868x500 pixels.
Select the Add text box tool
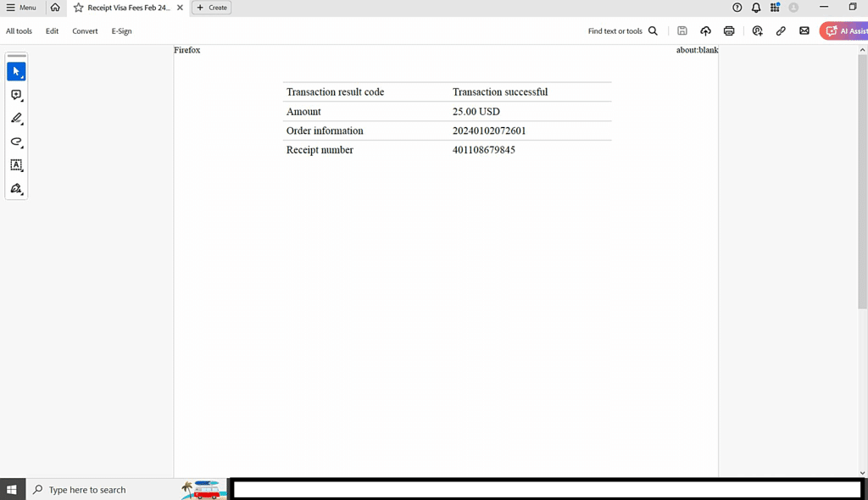click(16, 165)
